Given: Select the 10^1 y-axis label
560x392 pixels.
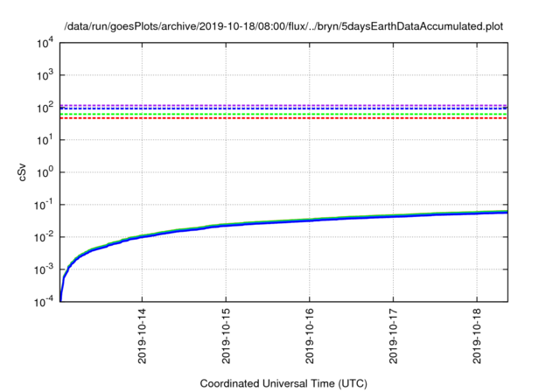Looking at the screenshot, I should pyautogui.click(x=45, y=140).
